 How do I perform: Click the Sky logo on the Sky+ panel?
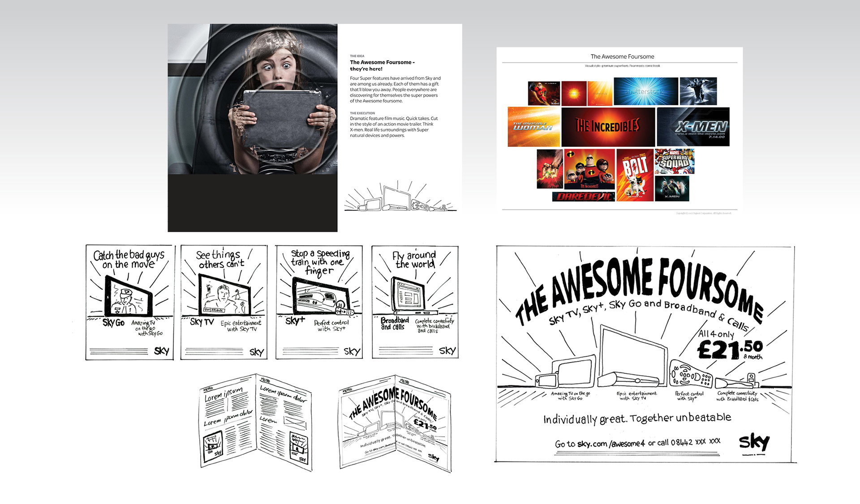352,351
